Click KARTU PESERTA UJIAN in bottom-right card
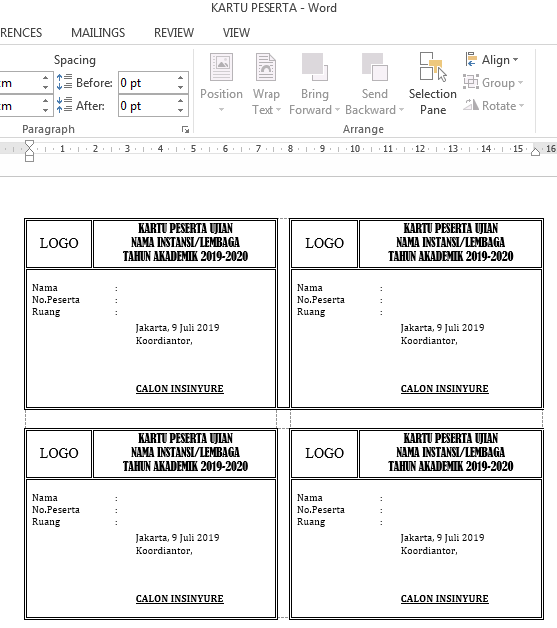The width and height of the screenshot is (557, 628). coord(450,439)
